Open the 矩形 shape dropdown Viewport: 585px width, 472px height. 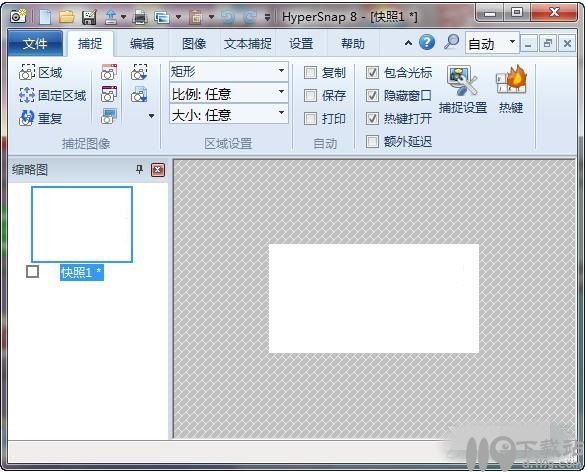229,71
